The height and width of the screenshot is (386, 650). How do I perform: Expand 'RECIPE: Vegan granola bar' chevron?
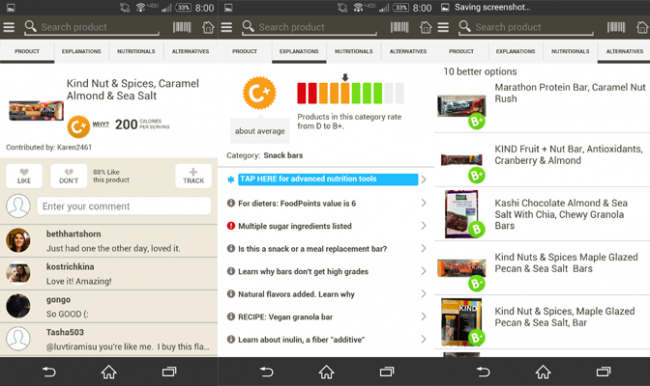click(424, 317)
